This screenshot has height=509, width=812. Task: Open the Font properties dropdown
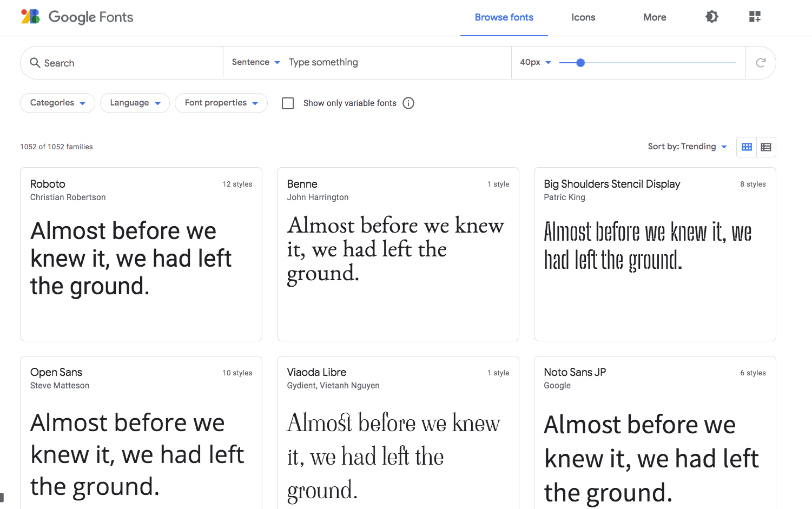pos(221,103)
